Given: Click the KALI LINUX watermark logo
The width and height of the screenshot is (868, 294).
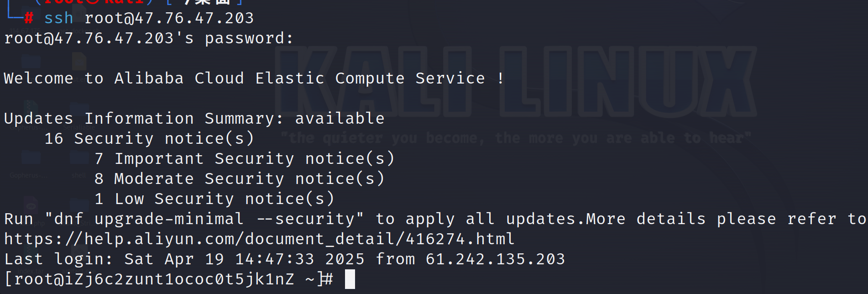Looking at the screenshot, I should point(515,82).
